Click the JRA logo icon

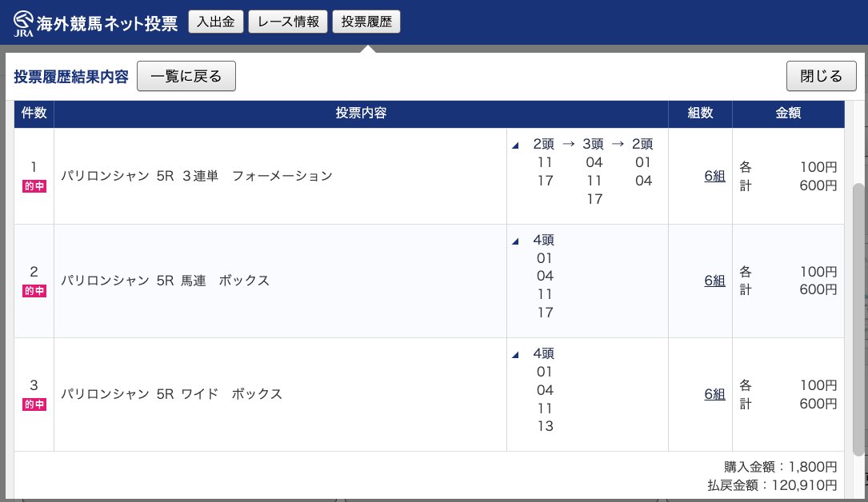click(x=23, y=23)
